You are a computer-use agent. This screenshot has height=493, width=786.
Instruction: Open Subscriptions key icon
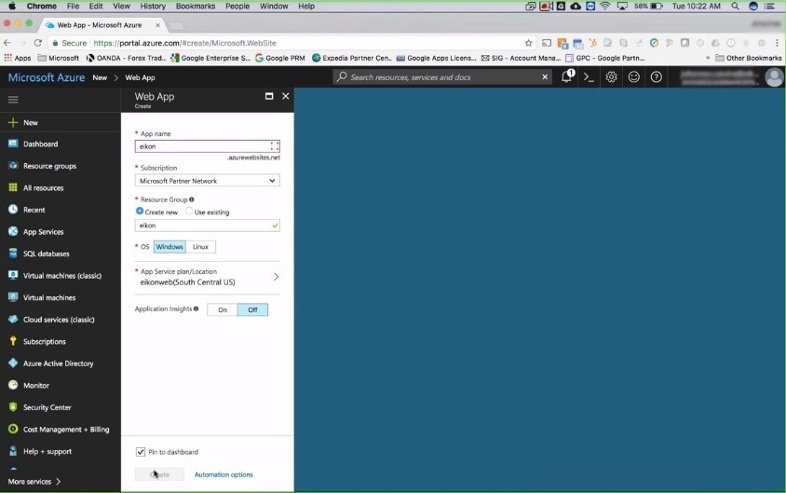[x=13, y=341]
